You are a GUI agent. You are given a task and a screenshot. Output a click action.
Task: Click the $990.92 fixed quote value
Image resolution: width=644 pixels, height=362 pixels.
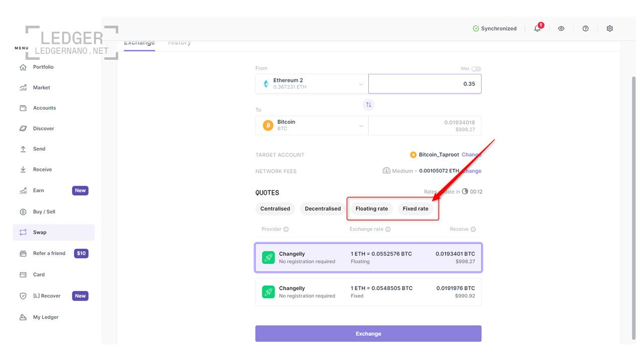[x=465, y=296]
